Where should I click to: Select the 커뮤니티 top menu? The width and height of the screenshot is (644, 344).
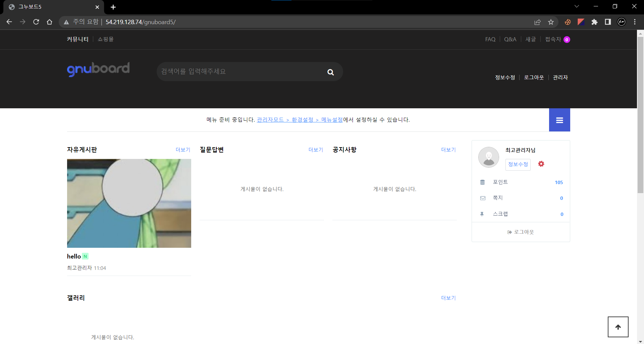[77, 39]
